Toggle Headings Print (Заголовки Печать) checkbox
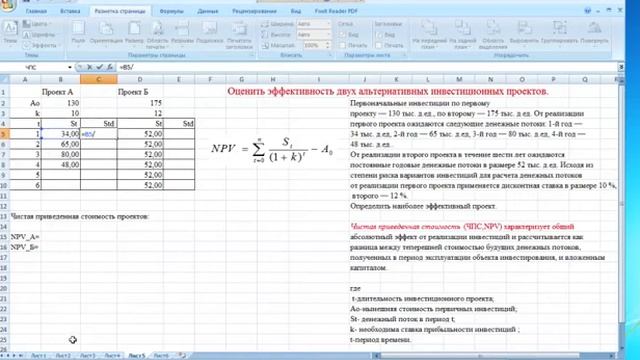This screenshot has height=360, width=640. (379, 45)
